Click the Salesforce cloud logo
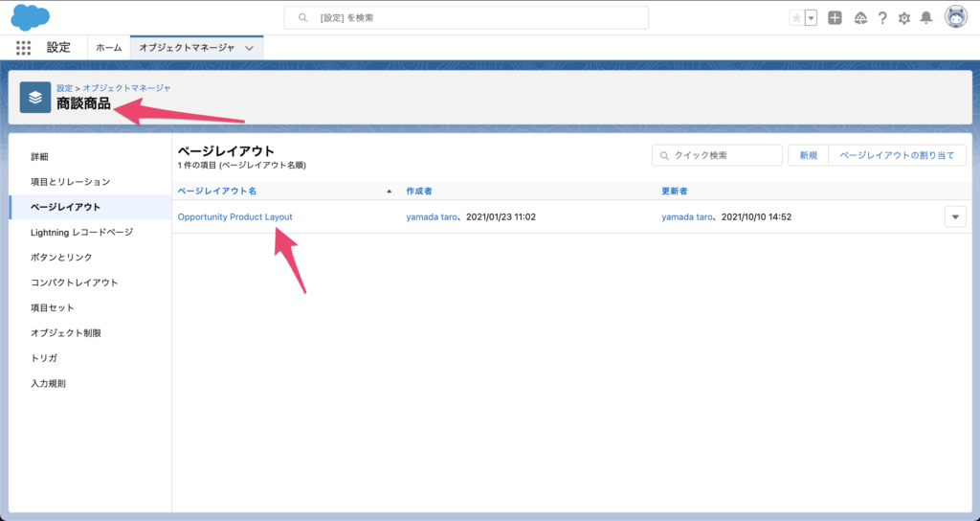 (x=30, y=17)
